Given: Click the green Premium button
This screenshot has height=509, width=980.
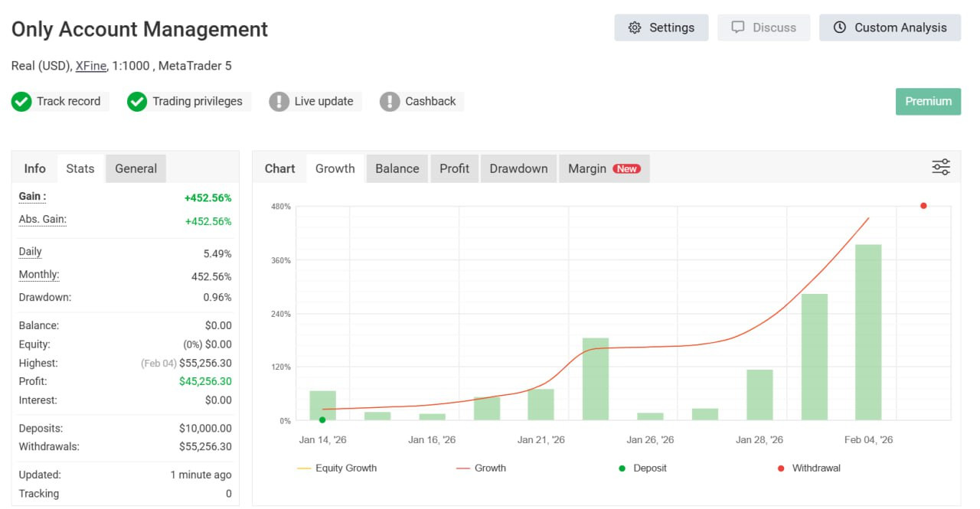Looking at the screenshot, I should point(928,101).
